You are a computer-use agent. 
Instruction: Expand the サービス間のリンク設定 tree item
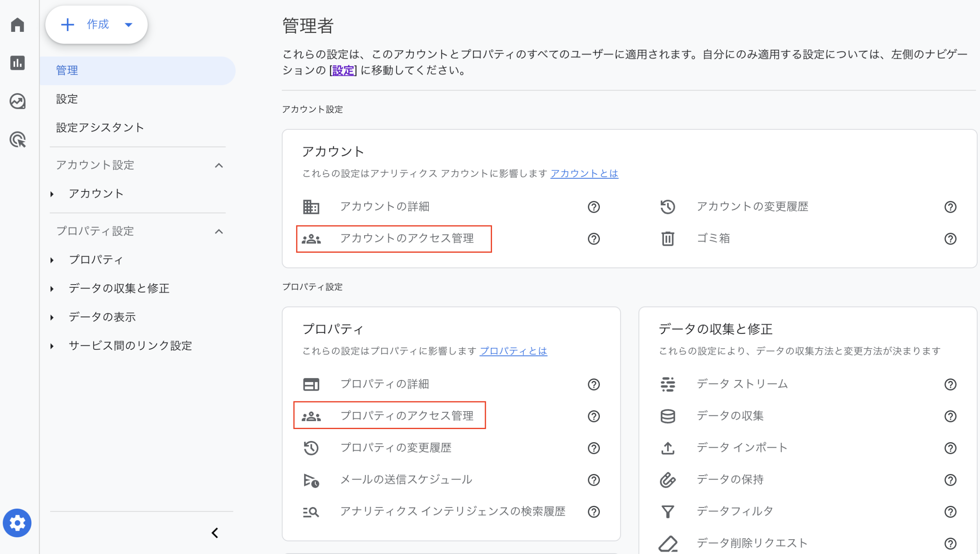[x=52, y=346]
